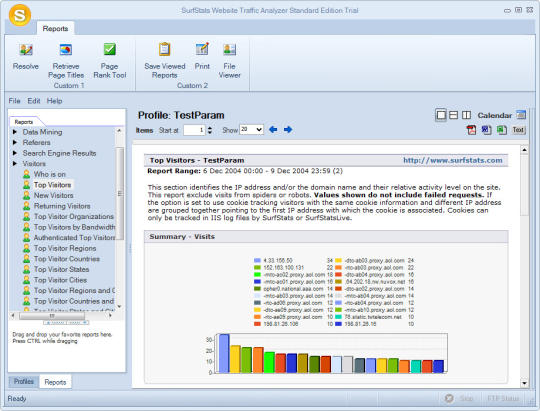
Task: Select single pane view layout
Action: pyautogui.click(x=441, y=115)
